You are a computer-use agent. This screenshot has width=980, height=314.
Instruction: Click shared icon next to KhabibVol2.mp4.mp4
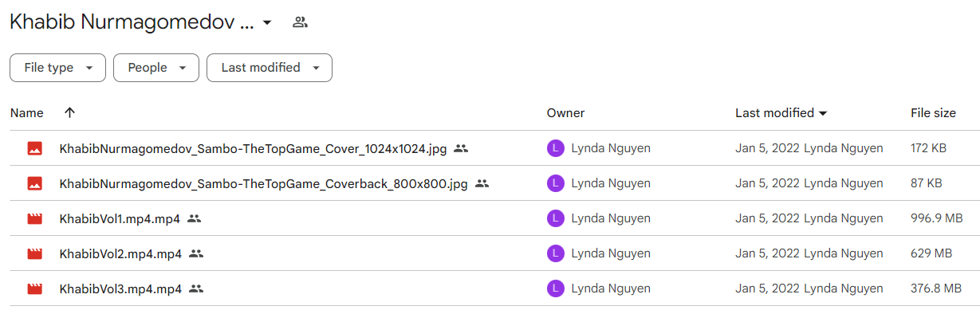[196, 253]
